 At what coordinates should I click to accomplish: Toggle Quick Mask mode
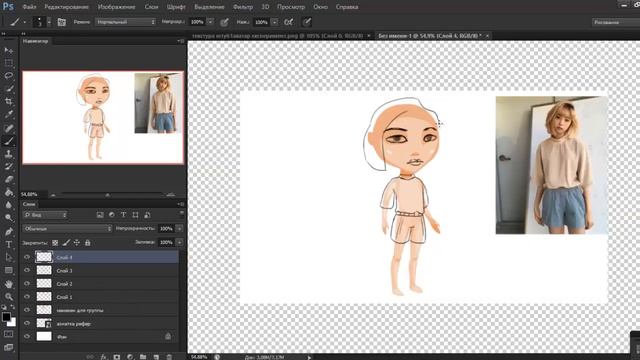pyautogui.click(x=9, y=334)
